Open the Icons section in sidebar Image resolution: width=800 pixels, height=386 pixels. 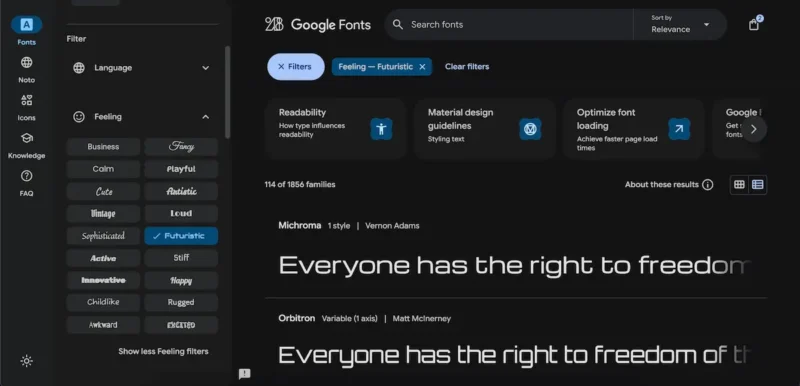[x=27, y=107]
